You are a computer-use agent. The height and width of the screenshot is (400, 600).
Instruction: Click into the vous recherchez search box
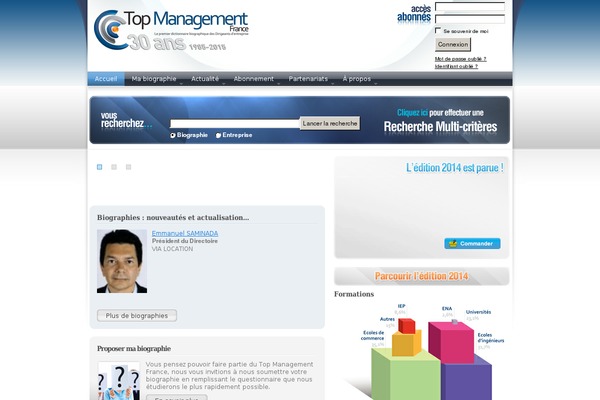[235, 124]
